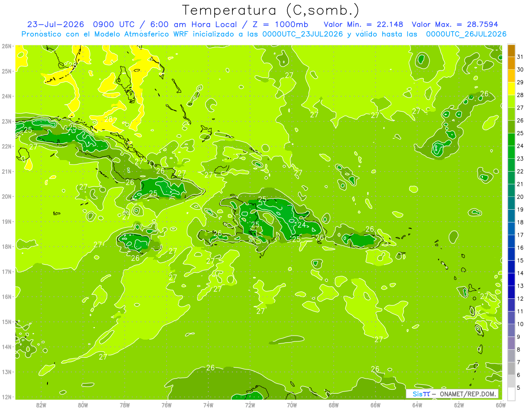The width and height of the screenshot is (532, 411).
Task: Click the 66W longitude axis label
Action: click(x=375, y=404)
